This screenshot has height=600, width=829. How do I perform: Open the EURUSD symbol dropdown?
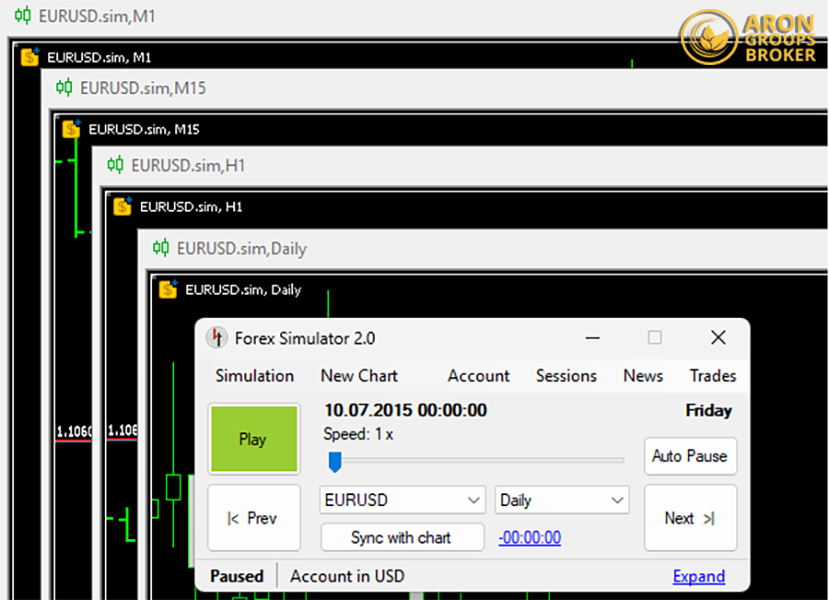(x=403, y=500)
